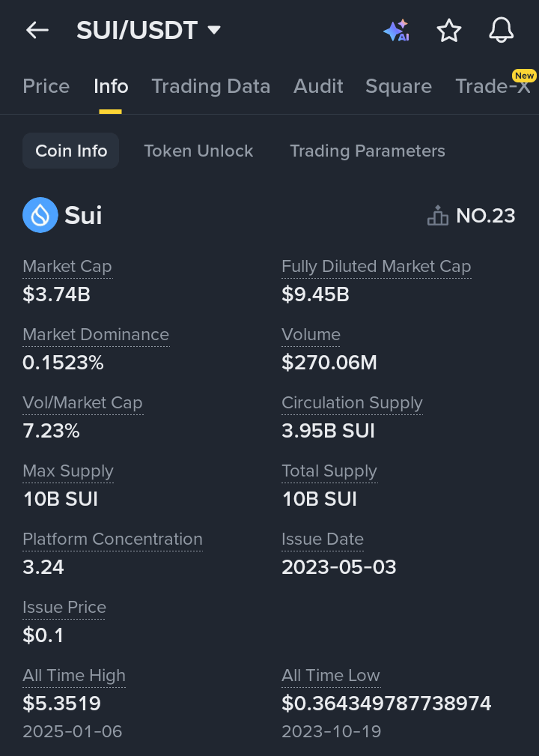Tap the Sui coin logo
Viewport: 539px width, 756px height.
point(40,215)
